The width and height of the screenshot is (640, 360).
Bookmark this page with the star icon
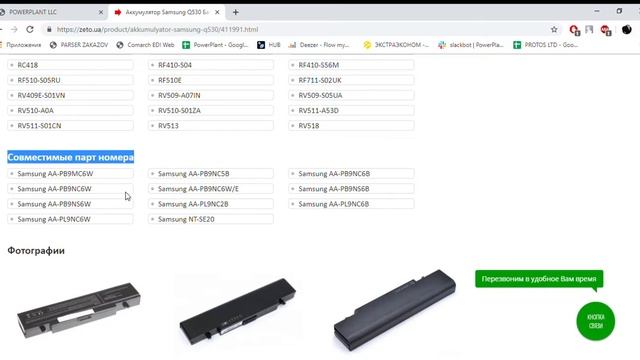coord(554,29)
